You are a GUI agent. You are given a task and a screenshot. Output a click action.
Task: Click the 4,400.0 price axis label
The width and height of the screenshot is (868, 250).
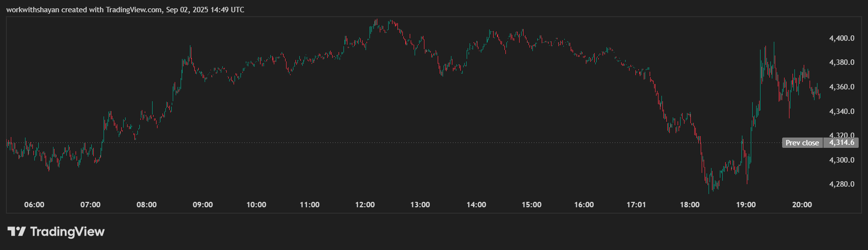pyautogui.click(x=842, y=38)
